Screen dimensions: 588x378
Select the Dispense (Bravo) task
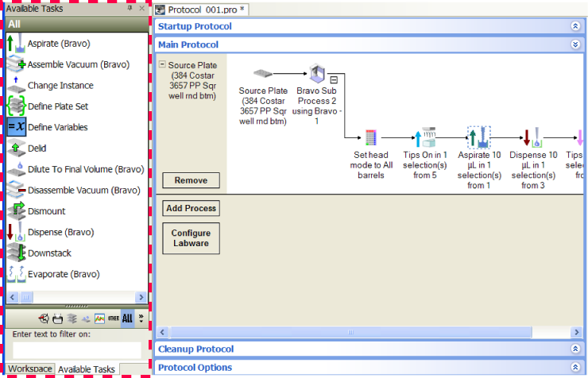[x=60, y=232]
